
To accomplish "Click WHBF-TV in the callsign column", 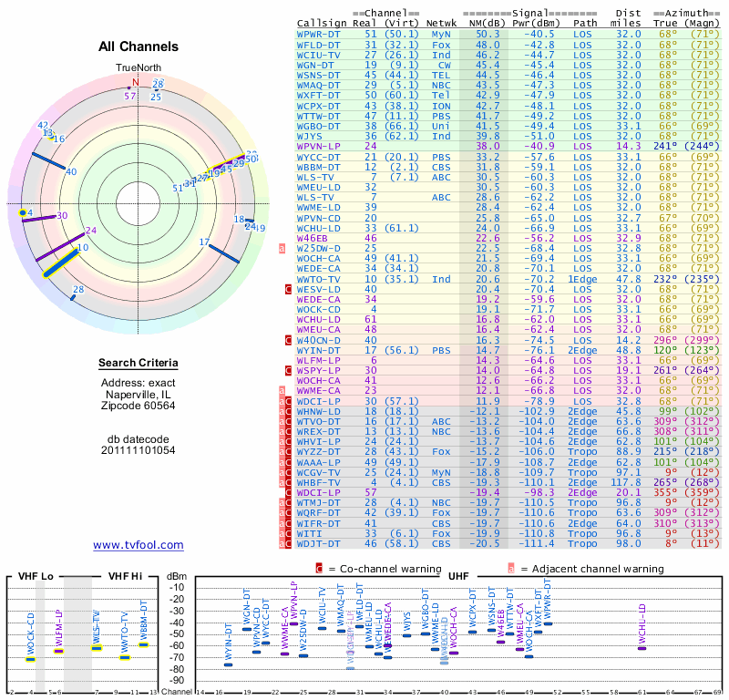I will click(x=318, y=483).
